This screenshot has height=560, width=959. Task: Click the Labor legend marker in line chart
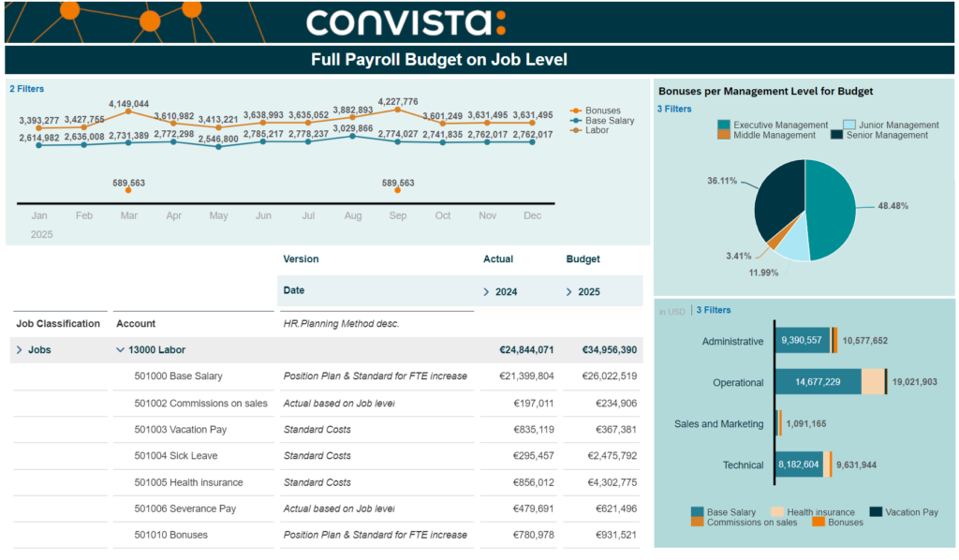coord(575,130)
